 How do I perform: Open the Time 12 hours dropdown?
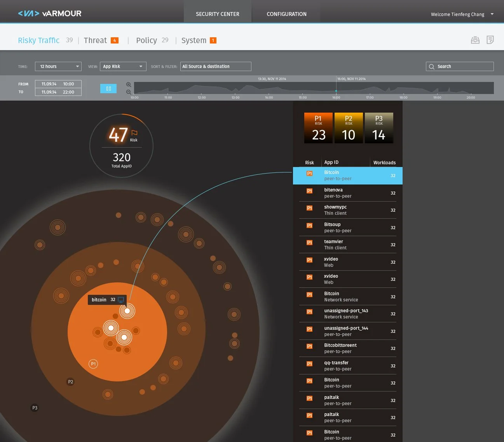coord(58,66)
